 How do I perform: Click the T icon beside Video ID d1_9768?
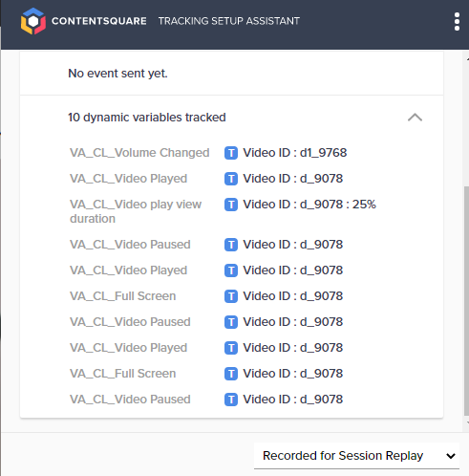coord(231,153)
